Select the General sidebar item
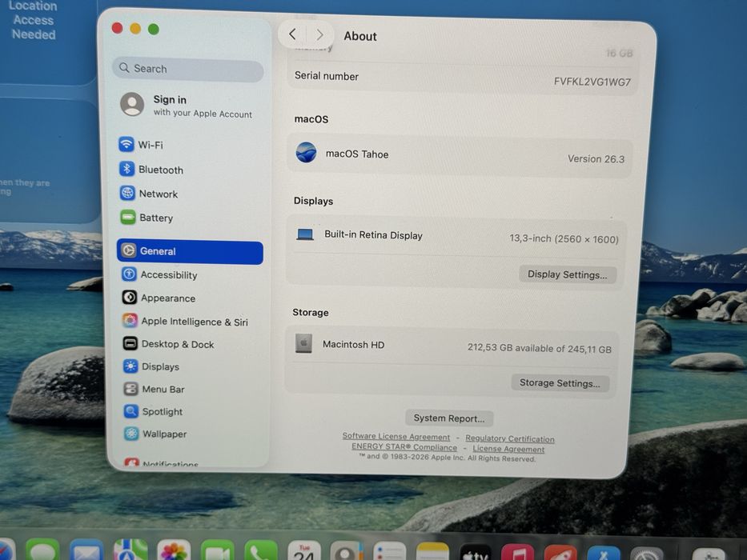Viewport: 747px width, 560px height. coord(190,251)
